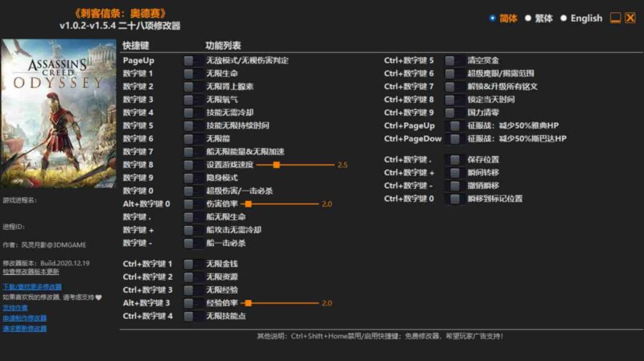This screenshot has height=361, width=644.
Task: Click the 检查修改器版本更新 link
Action: 31,272
